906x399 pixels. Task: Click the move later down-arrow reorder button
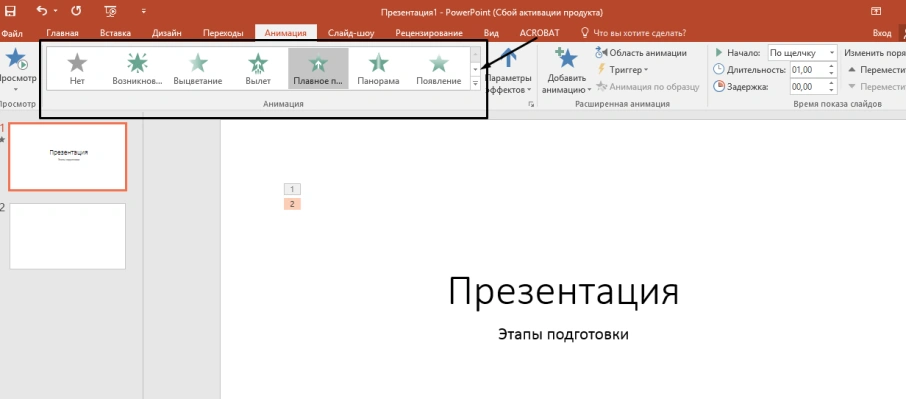[876, 87]
